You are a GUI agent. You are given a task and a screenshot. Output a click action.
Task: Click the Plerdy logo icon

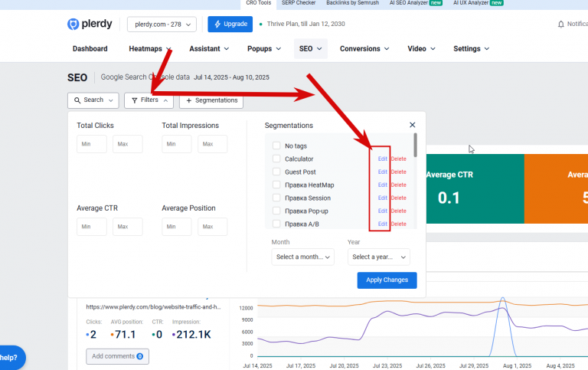coord(73,24)
